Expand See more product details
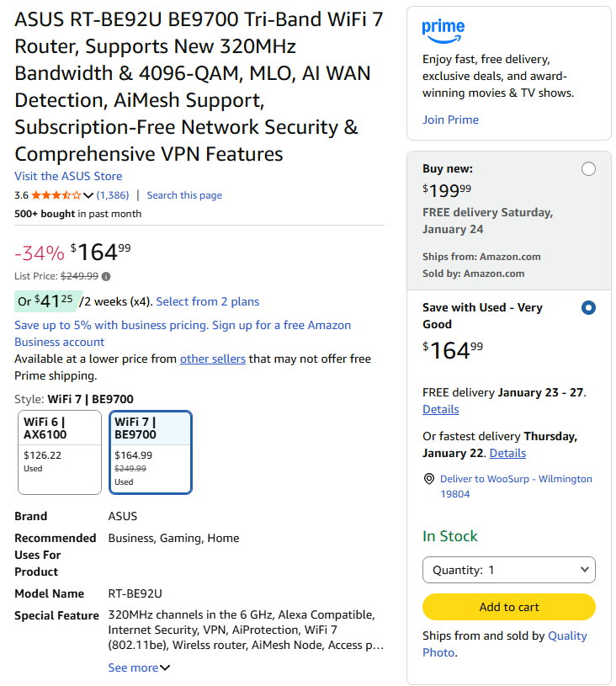 139,667
